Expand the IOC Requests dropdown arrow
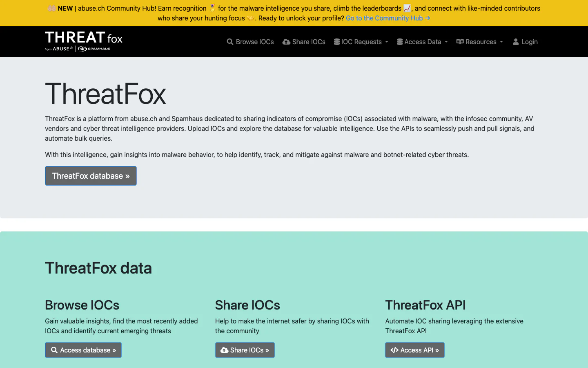This screenshot has width=588, height=368. (387, 42)
